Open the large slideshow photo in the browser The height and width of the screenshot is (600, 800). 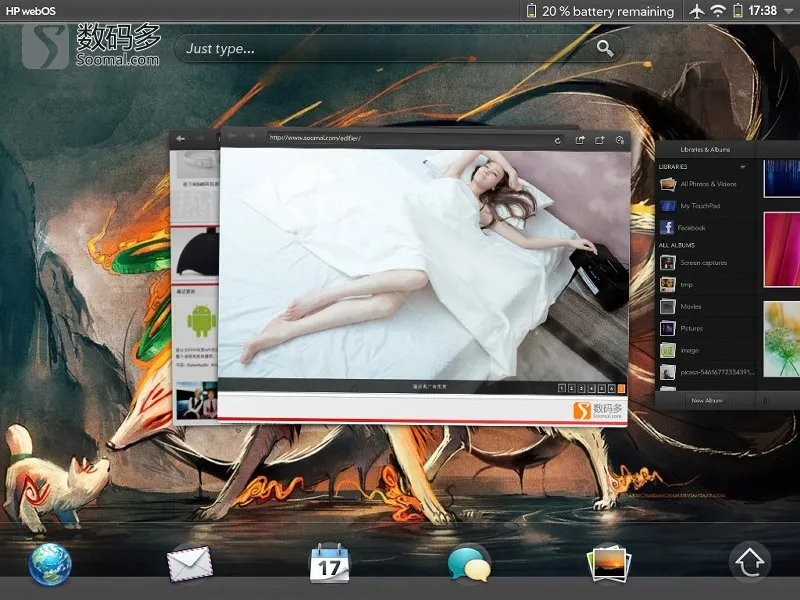pos(423,264)
